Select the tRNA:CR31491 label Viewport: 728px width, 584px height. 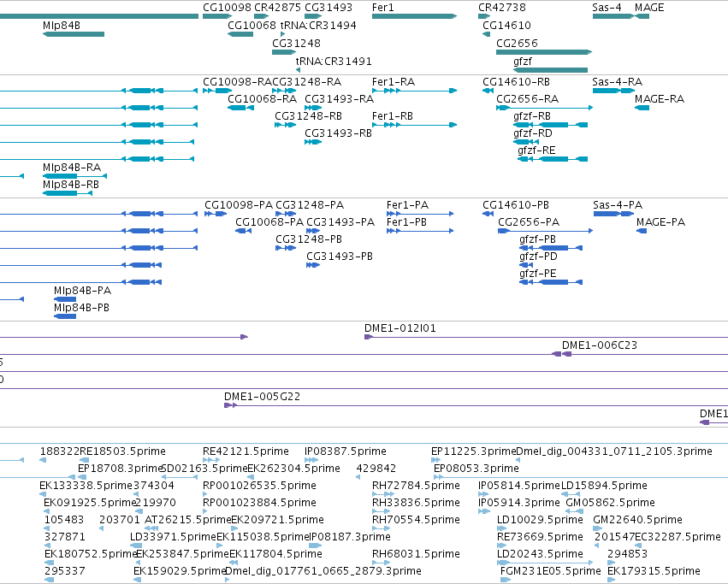click(334, 62)
